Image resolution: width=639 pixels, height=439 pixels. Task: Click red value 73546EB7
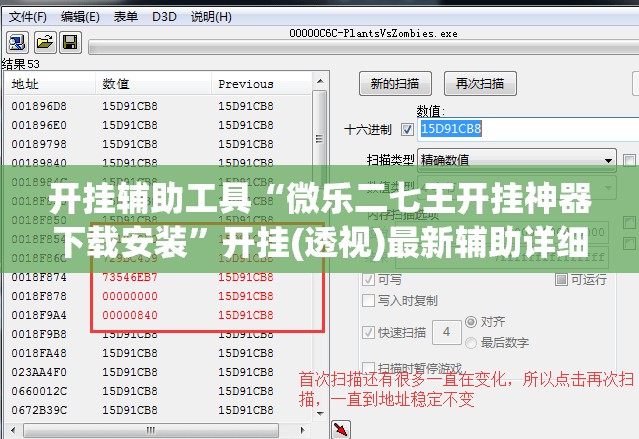130,278
